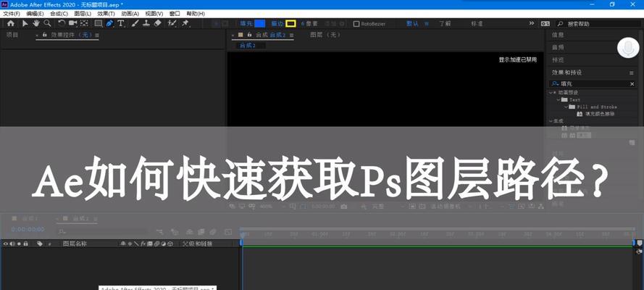
Task: Open the Effect Controls panel menu
Action: pos(97,36)
